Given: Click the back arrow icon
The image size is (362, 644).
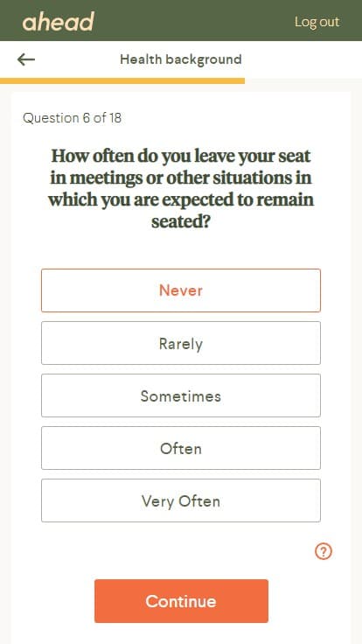Looking at the screenshot, I should (x=26, y=59).
